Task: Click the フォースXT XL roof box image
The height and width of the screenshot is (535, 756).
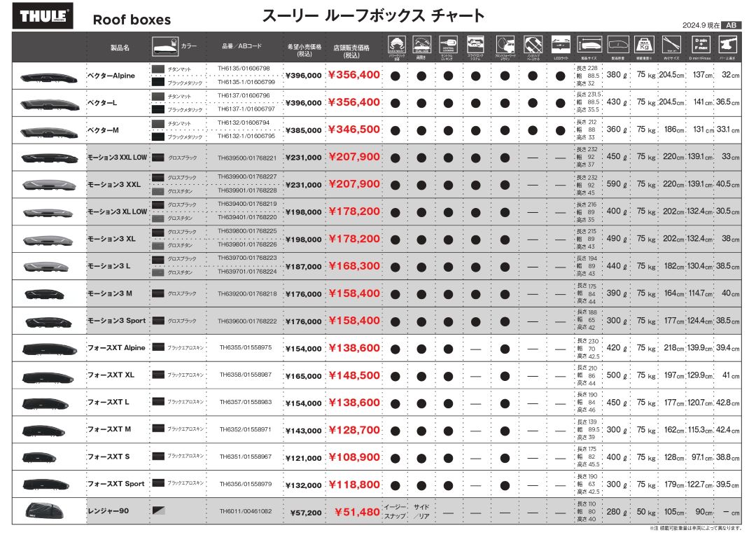Action: [x=45, y=375]
